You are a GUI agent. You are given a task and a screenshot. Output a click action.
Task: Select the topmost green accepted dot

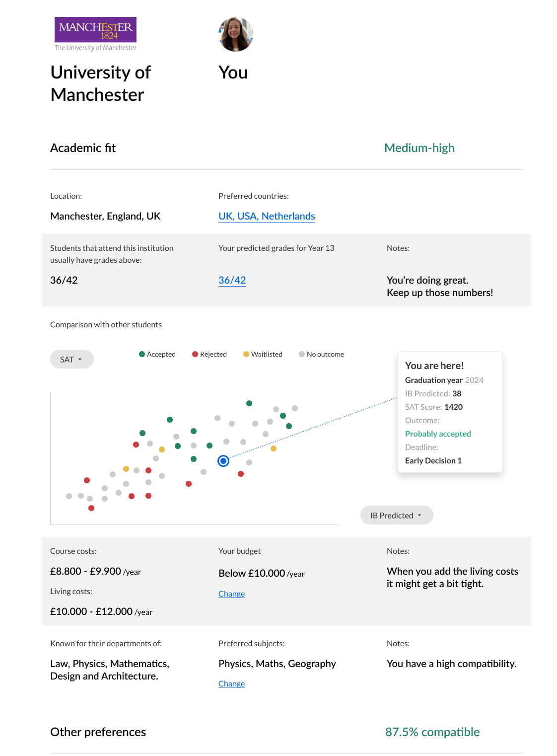point(249,403)
